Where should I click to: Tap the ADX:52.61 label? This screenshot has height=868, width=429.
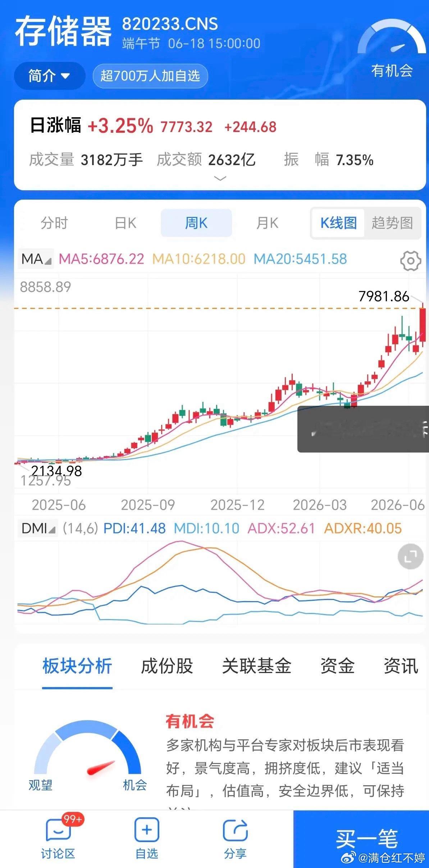coord(281,528)
